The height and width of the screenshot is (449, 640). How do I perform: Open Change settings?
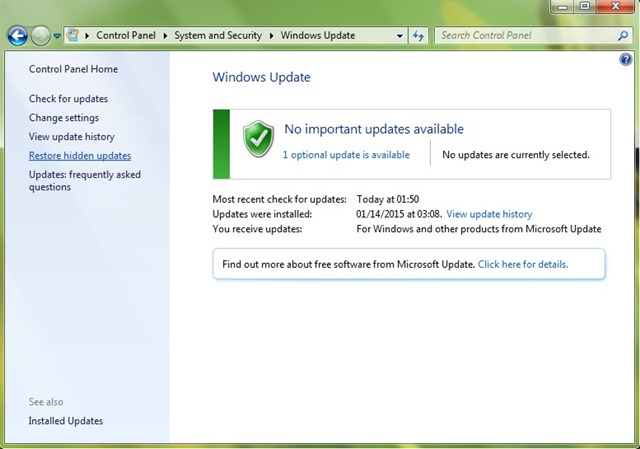pos(64,118)
